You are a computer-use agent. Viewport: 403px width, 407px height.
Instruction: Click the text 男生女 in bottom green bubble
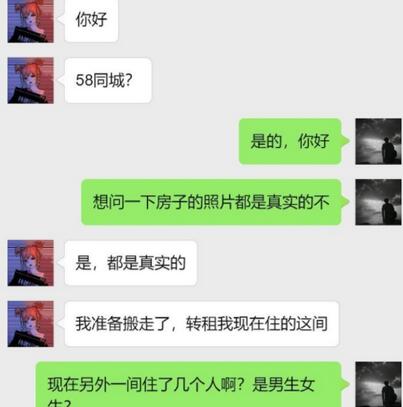[283, 384]
